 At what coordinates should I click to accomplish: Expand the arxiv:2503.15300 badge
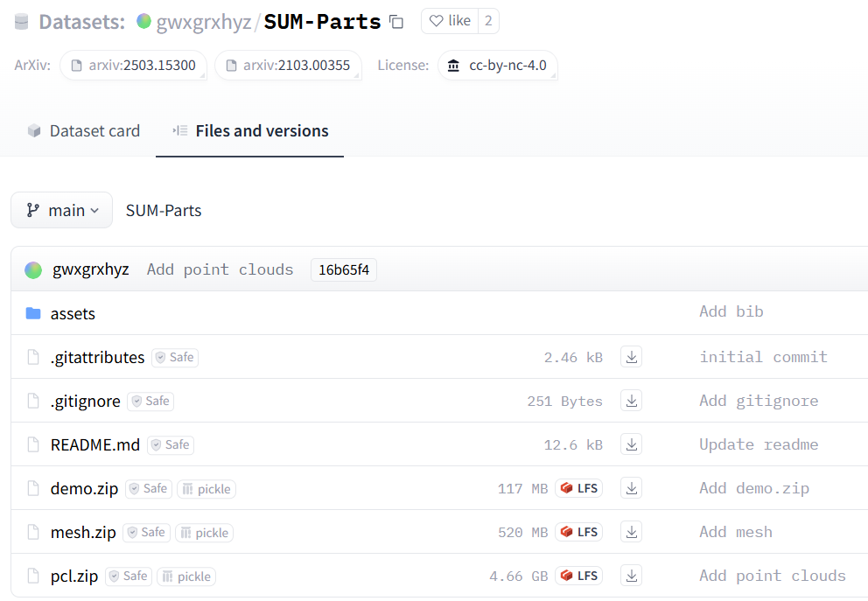pyautogui.click(x=133, y=65)
